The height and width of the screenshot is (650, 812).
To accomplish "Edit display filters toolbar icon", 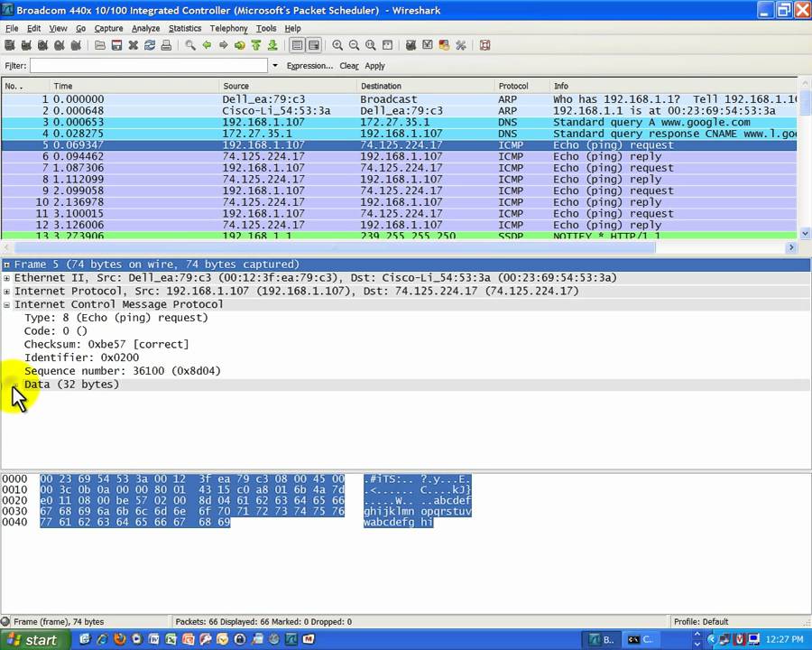I will click(x=428, y=46).
